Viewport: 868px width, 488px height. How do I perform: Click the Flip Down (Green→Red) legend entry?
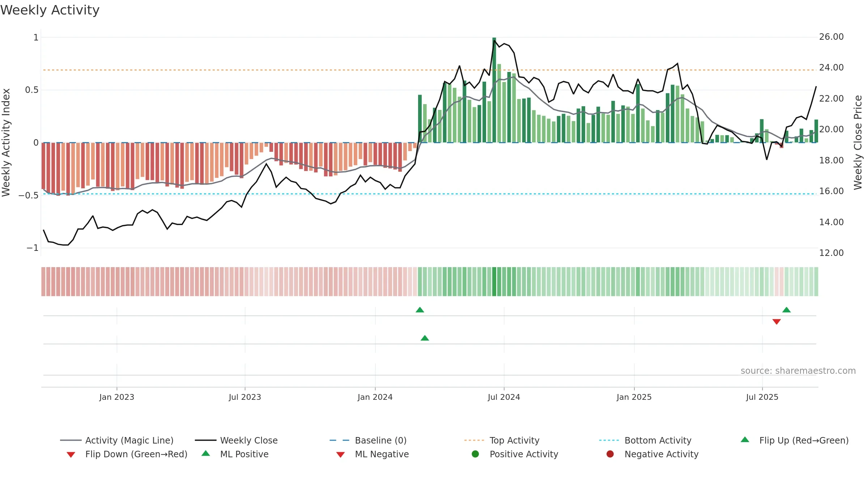click(x=127, y=454)
